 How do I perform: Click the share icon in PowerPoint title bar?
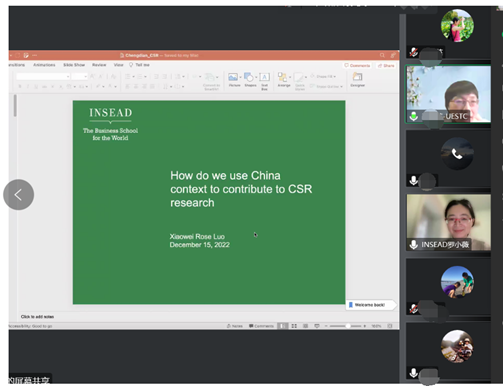[393, 55]
